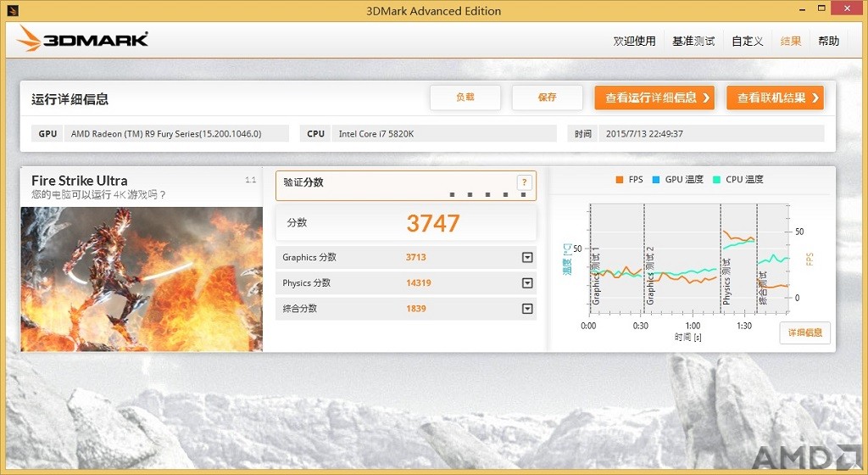868x475 pixels.
Task: Click the green CPU temperature legend swatch
Action: [x=716, y=179]
